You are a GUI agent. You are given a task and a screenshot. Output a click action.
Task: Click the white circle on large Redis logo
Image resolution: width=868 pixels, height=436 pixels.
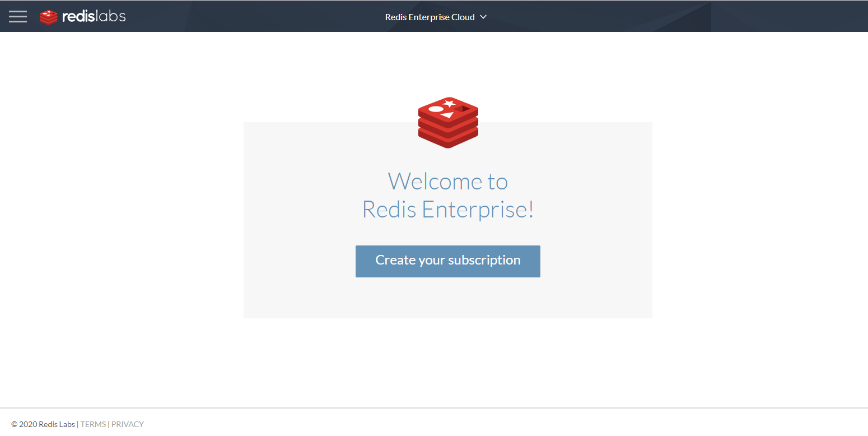tap(436, 109)
